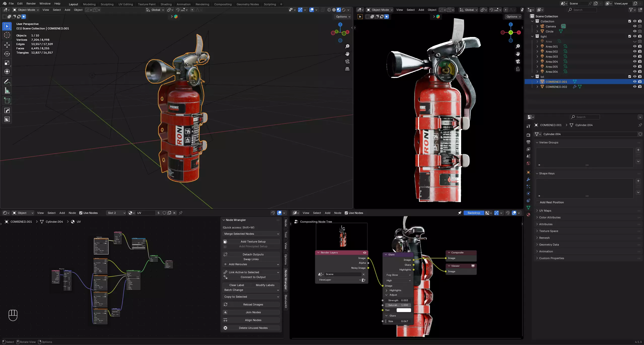
Task: Switch to the Compositing workspace tab
Action: (x=223, y=4)
